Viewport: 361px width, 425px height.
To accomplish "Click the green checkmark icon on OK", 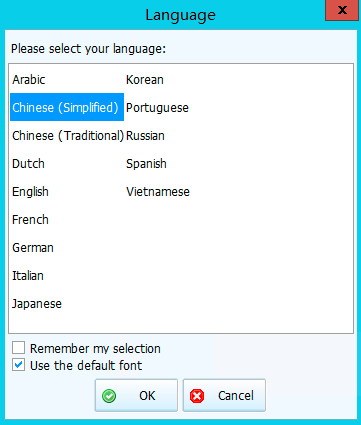I will (x=109, y=396).
